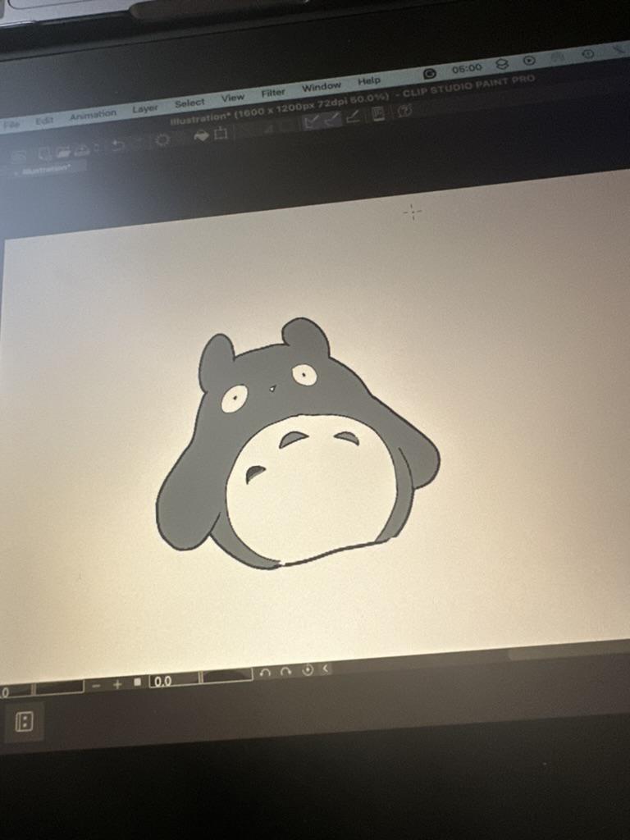Click the Scale/Rotate transform toolbar icon
The height and width of the screenshot is (840, 630).
tap(221, 134)
